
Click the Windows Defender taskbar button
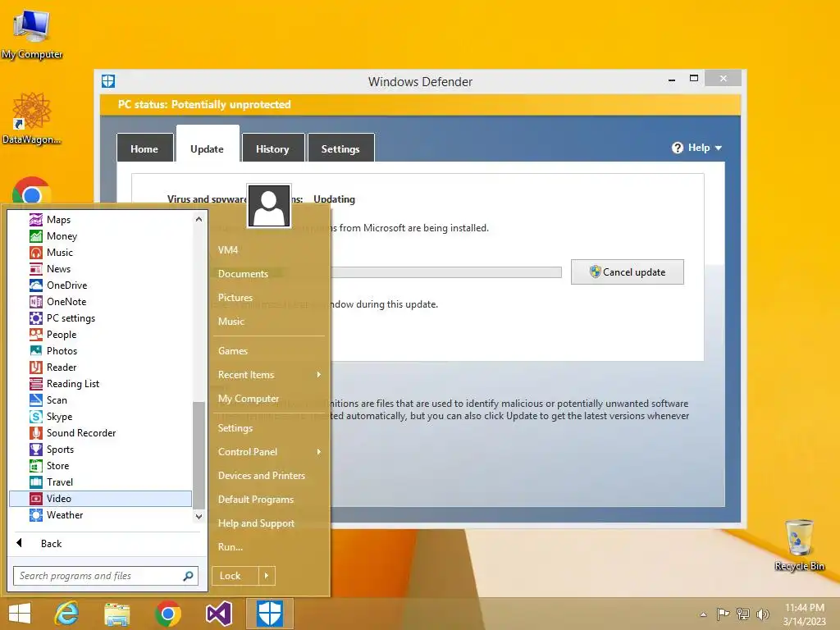(x=269, y=614)
